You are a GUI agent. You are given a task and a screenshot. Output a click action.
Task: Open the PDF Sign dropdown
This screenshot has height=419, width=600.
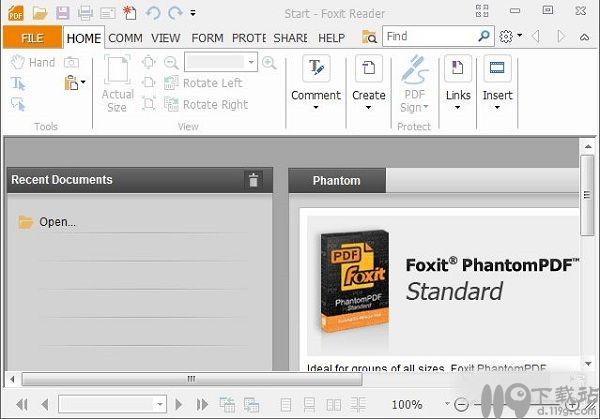414,84
